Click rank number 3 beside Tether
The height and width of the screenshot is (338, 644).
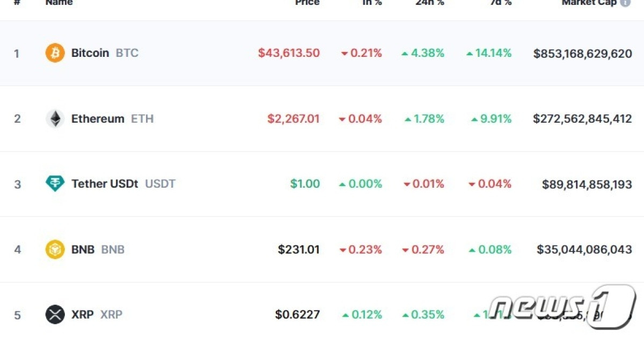point(18,183)
